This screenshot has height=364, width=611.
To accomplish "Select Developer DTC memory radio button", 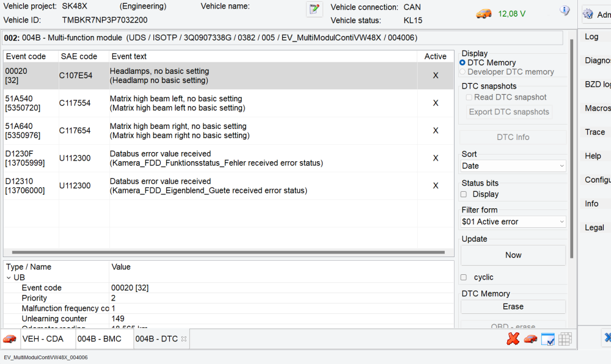I will coord(463,72).
